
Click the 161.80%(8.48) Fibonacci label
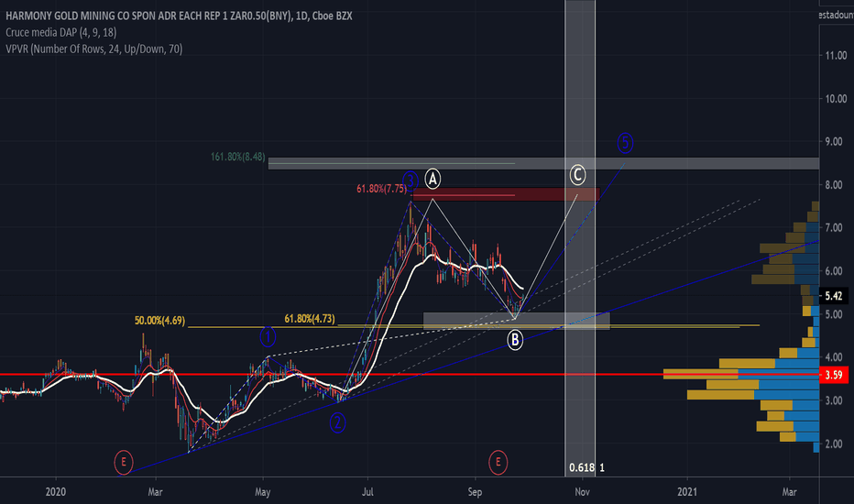coord(238,157)
